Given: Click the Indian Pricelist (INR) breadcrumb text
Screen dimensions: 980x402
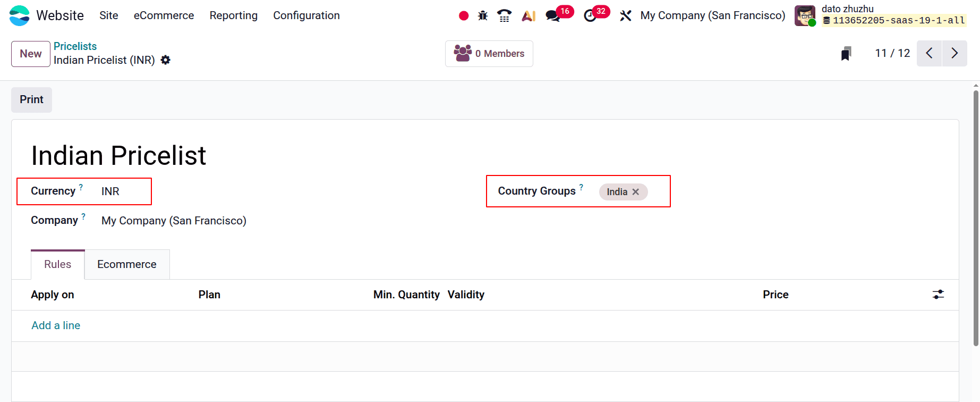Looking at the screenshot, I should pos(104,60).
